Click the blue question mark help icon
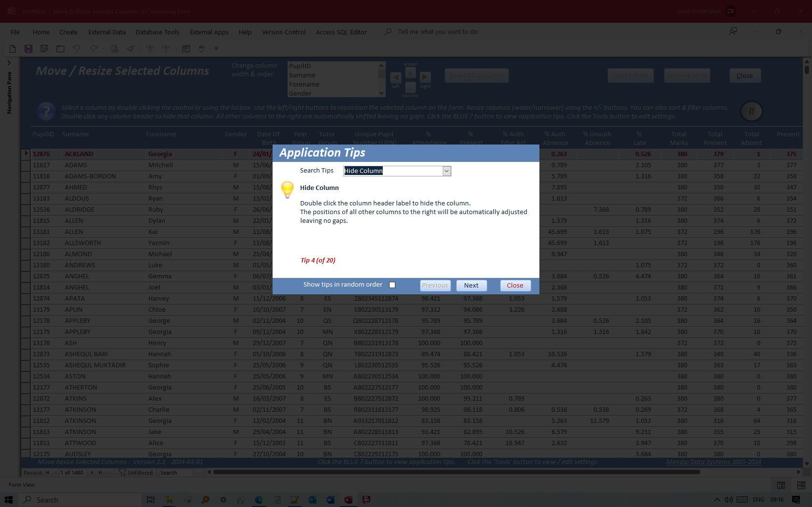812x507 pixels. (x=46, y=112)
